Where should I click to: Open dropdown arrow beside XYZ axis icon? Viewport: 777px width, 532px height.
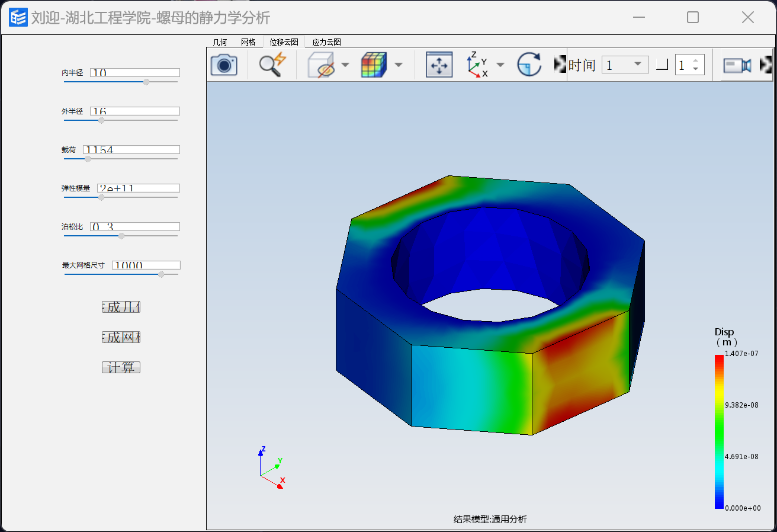500,65
